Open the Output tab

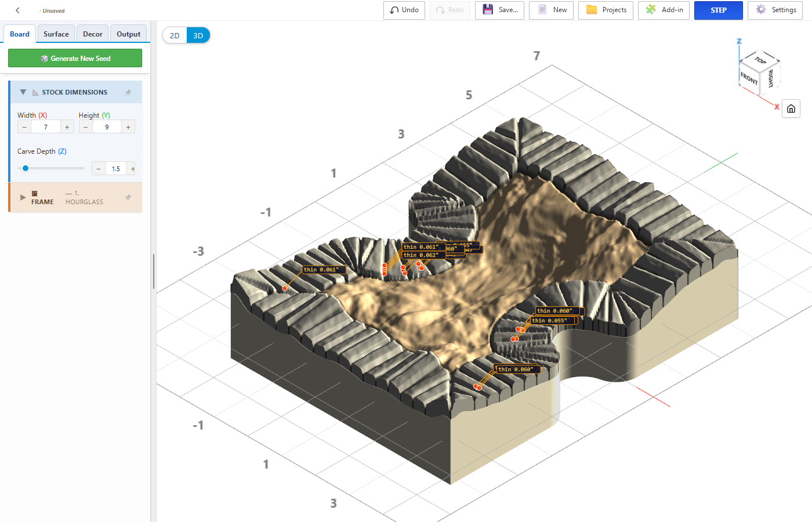129,34
